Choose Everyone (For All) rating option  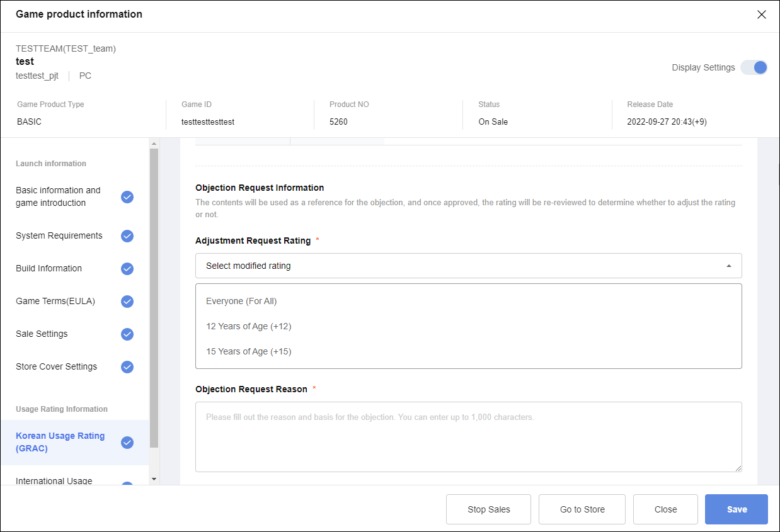468,301
